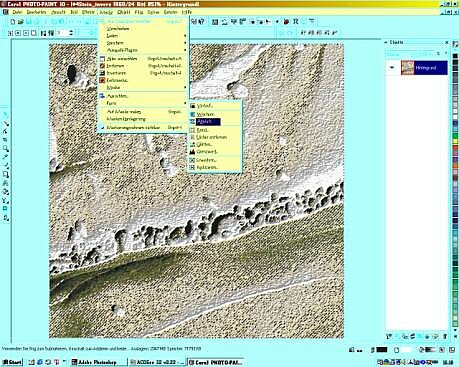Select the Object Picker tool in toolbox
459x367 pixels.
pyautogui.click(x=6, y=114)
